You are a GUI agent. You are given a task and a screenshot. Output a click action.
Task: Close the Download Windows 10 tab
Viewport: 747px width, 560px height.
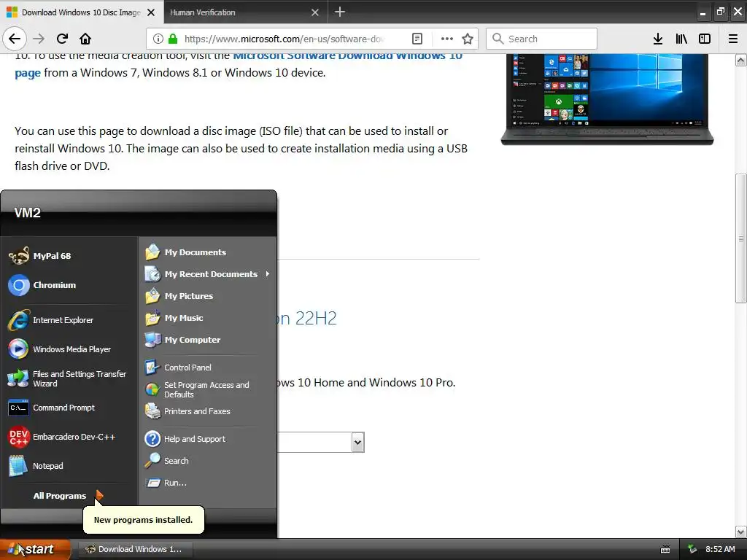tap(151, 12)
